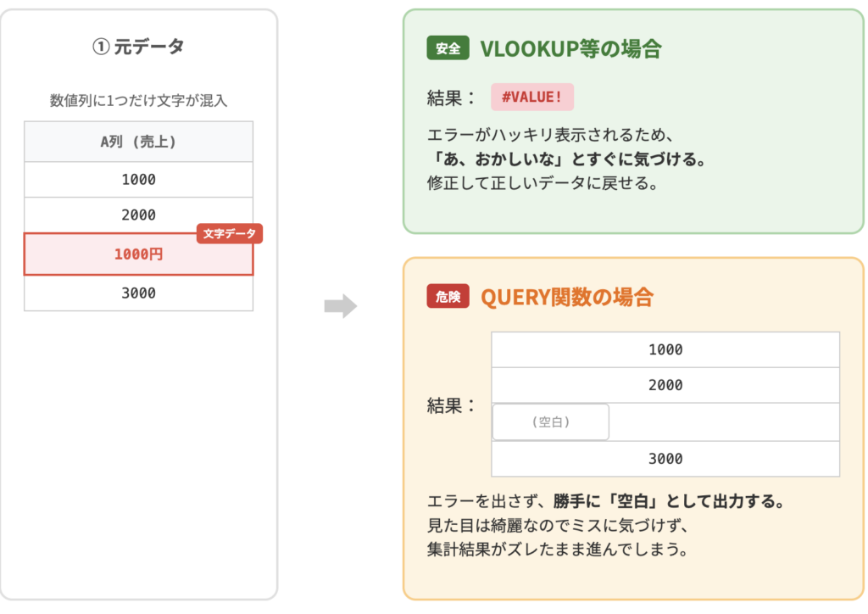Click the bold 「あ、おかしいな」 sentence
Screen dimensions: 868x614
tap(566, 159)
